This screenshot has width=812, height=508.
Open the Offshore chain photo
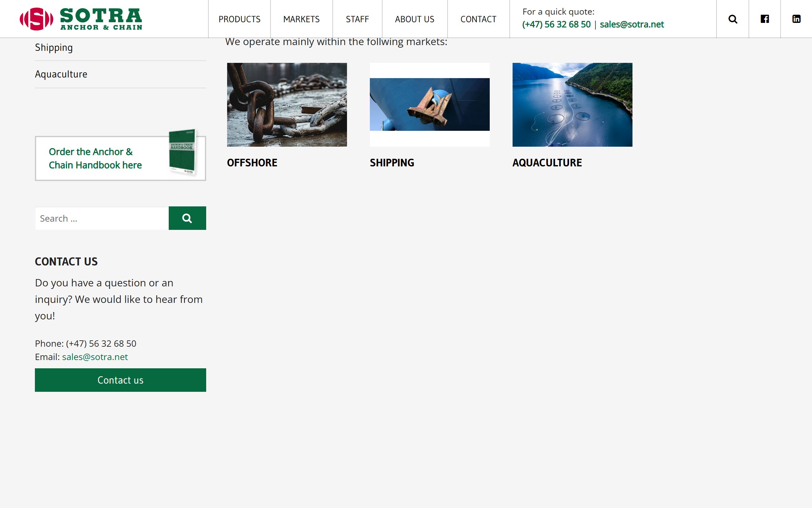click(287, 104)
